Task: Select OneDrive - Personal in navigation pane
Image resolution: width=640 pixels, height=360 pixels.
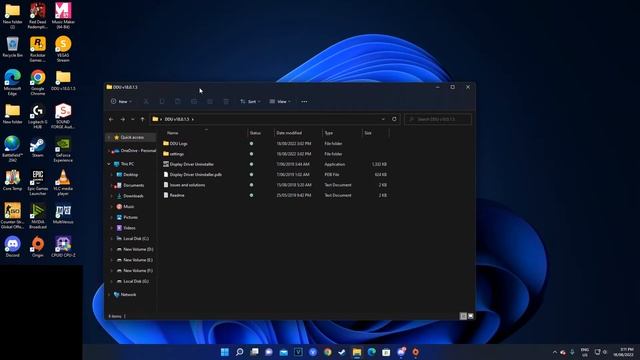Action: [134, 151]
